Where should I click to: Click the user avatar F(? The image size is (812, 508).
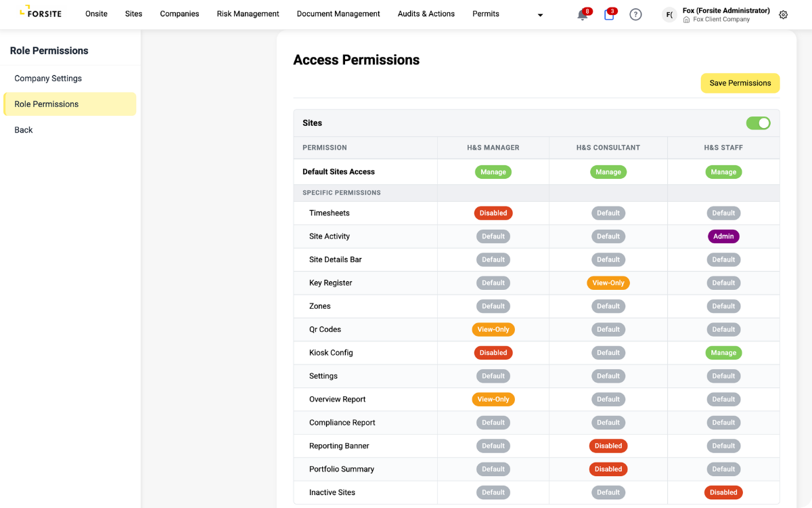(x=669, y=14)
